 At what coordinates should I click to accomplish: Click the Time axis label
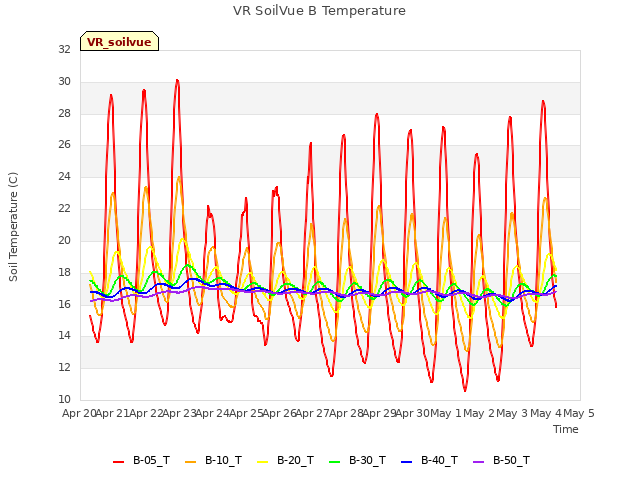coord(566,429)
